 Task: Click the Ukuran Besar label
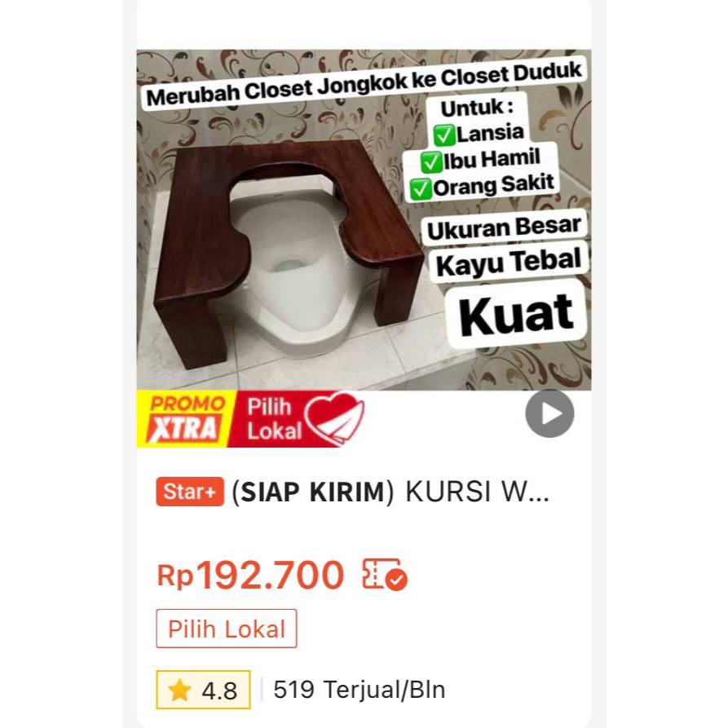click(x=504, y=227)
